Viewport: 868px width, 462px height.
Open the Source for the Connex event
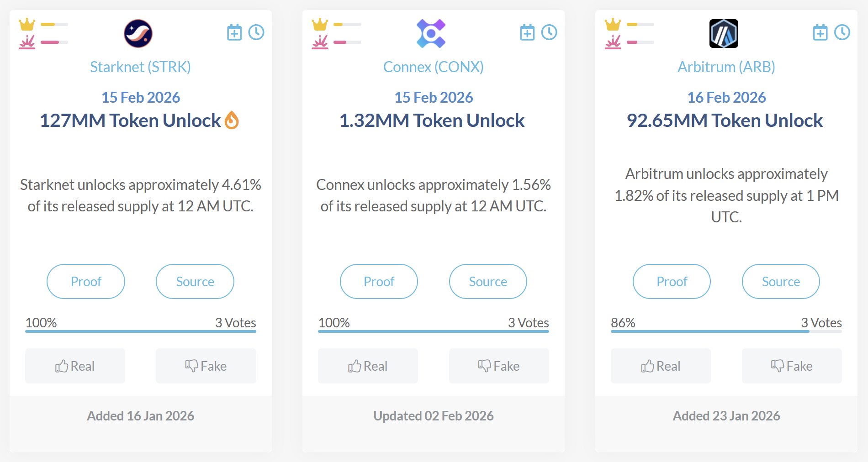click(488, 282)
